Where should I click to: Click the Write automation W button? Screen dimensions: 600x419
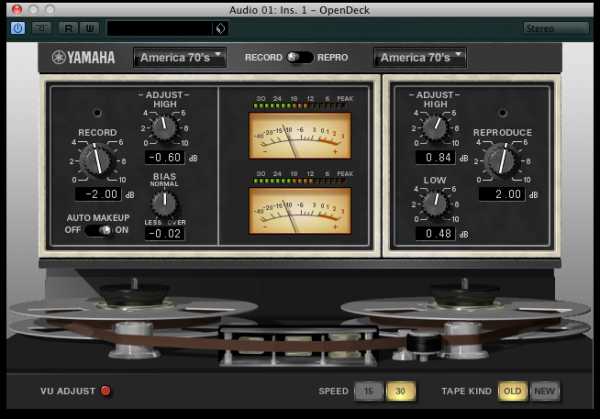(90, 28)
